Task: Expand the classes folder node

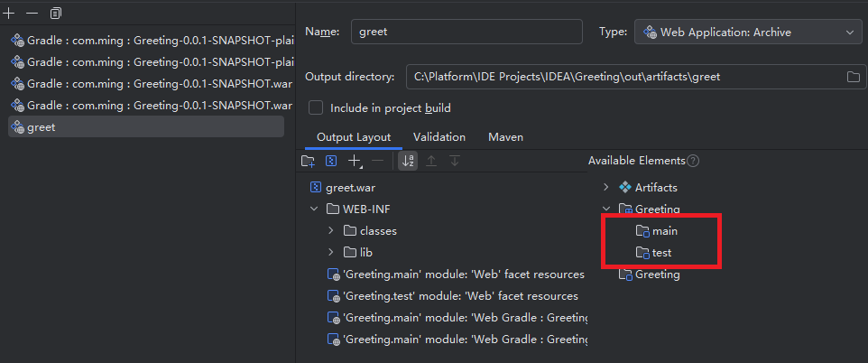Action: 331,230
